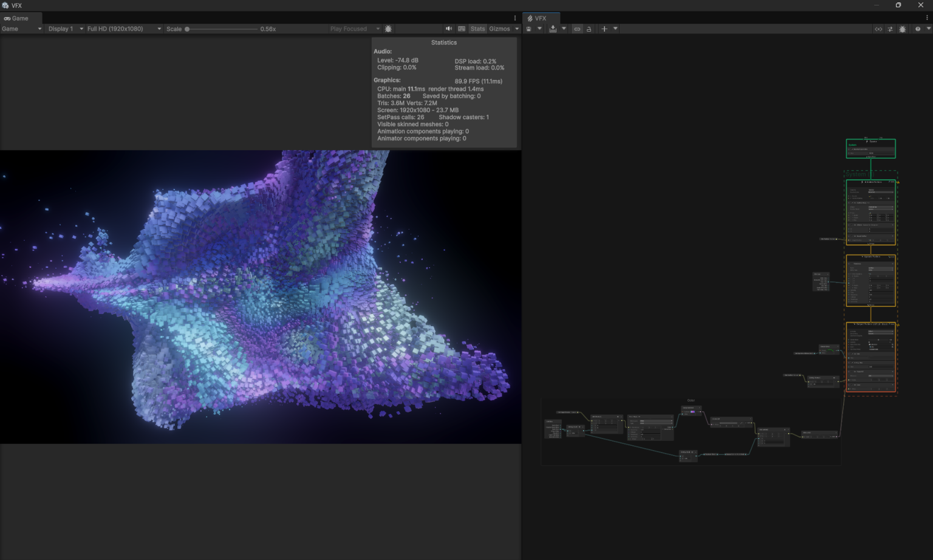933x560 pixels.
Task: Open the three-dot menu in Game view corner
Action: (x=514, y=18)
